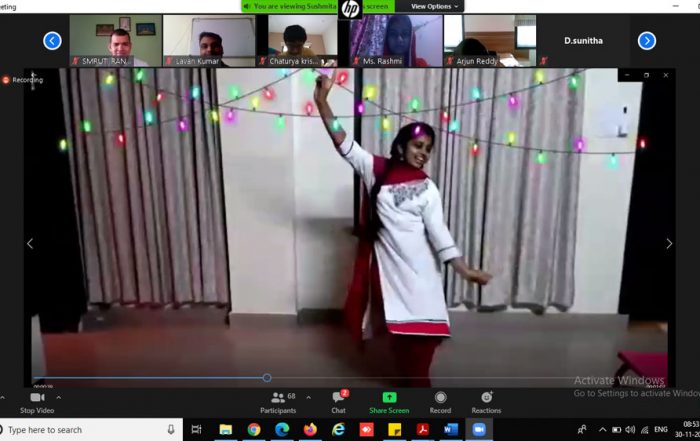Click the green Share Screen button
This screenshot has height=441, width=700.
click(389, 403)
